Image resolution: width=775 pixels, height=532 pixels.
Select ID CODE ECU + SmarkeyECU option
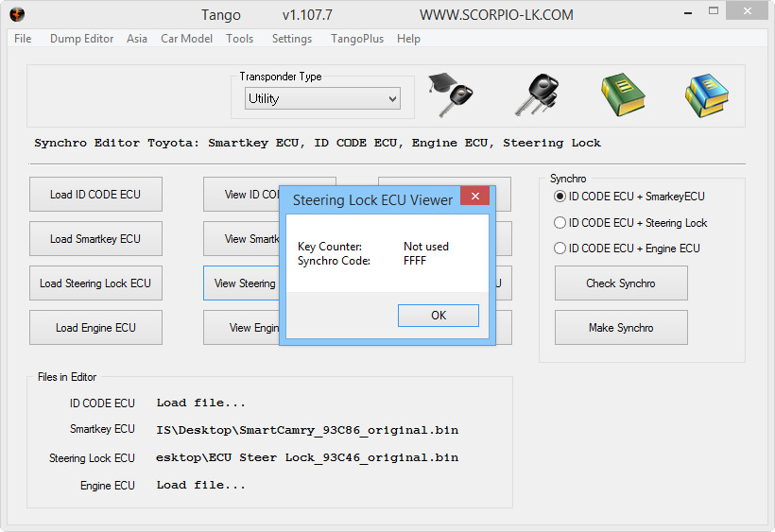[x=629, y=197]
